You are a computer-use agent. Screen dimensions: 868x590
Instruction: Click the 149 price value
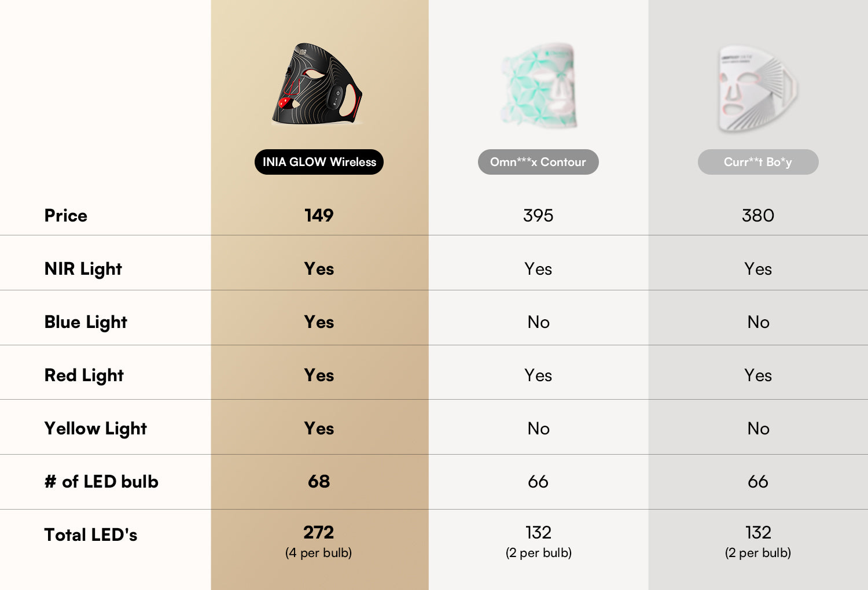click(319, 216)
